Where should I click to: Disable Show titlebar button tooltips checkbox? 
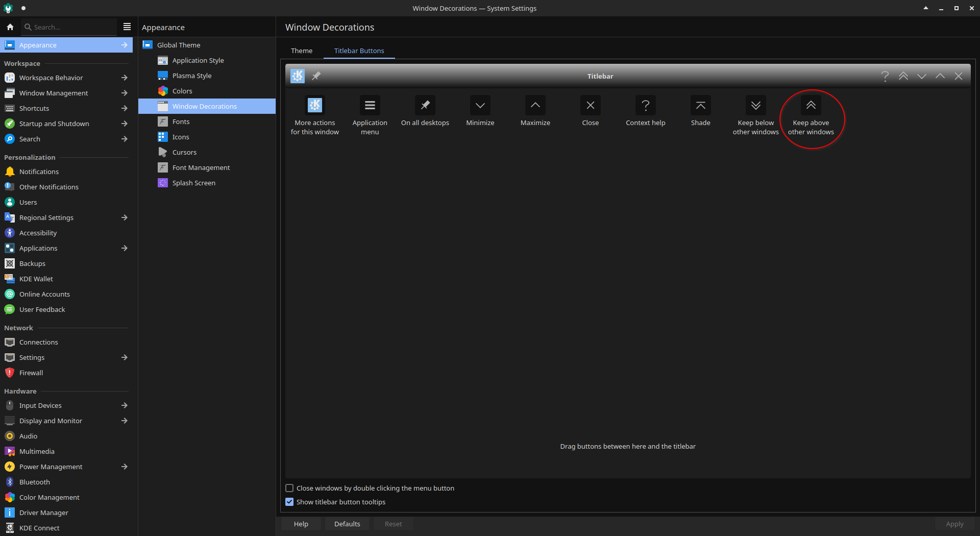click(289, 502)
